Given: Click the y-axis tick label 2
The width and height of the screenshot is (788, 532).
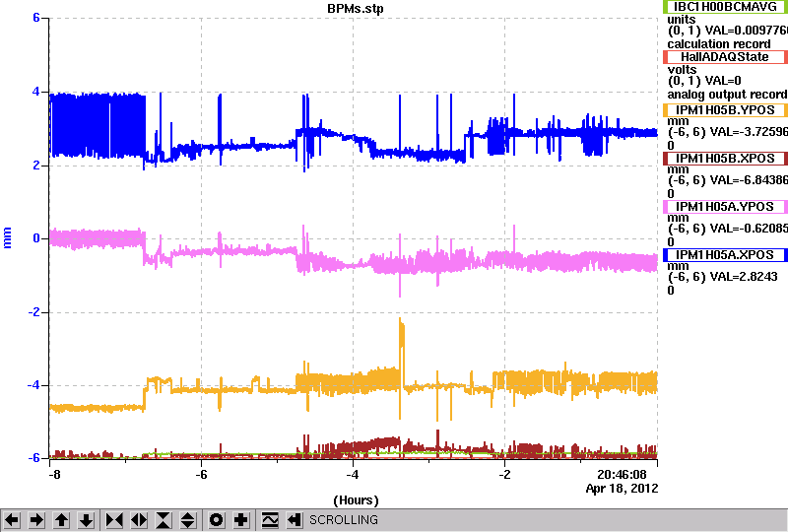Looking at the screenshot, I should click(x=36, y=166).
